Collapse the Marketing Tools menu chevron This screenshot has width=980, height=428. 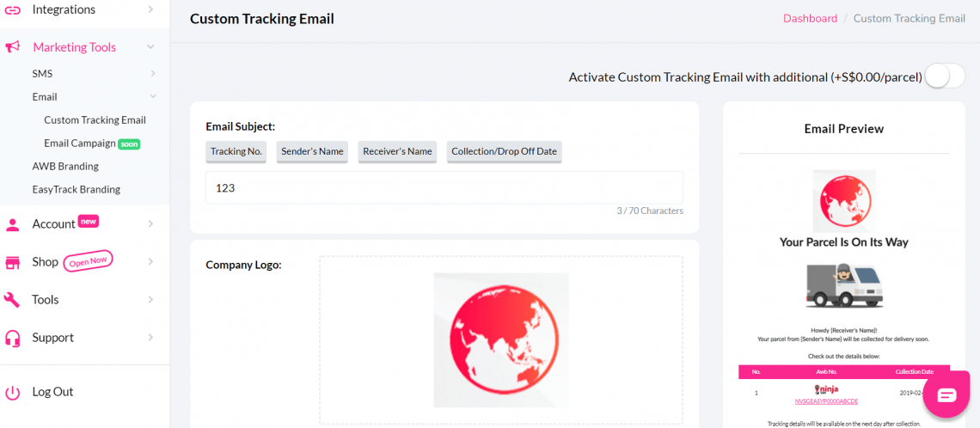tap(150, 47)
